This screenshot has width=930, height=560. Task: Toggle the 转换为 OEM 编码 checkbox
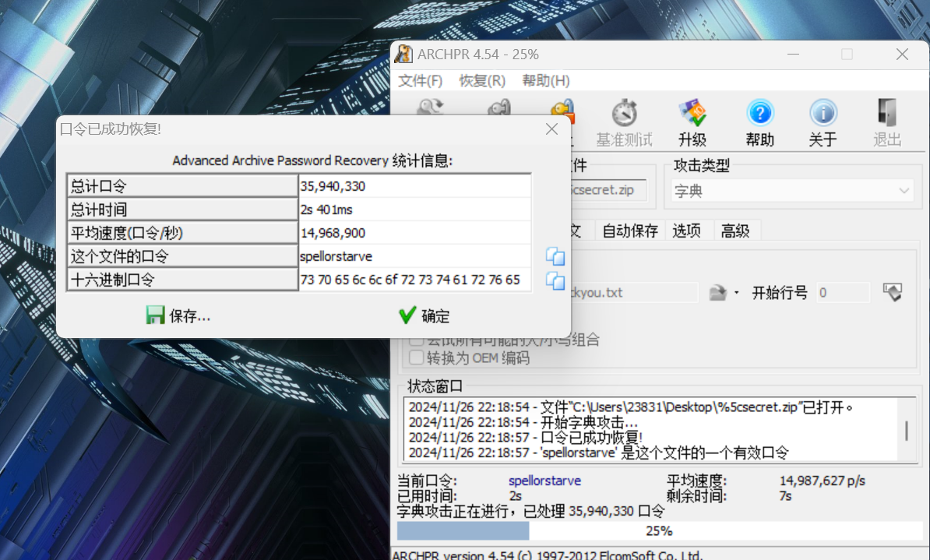pos(417,357)
